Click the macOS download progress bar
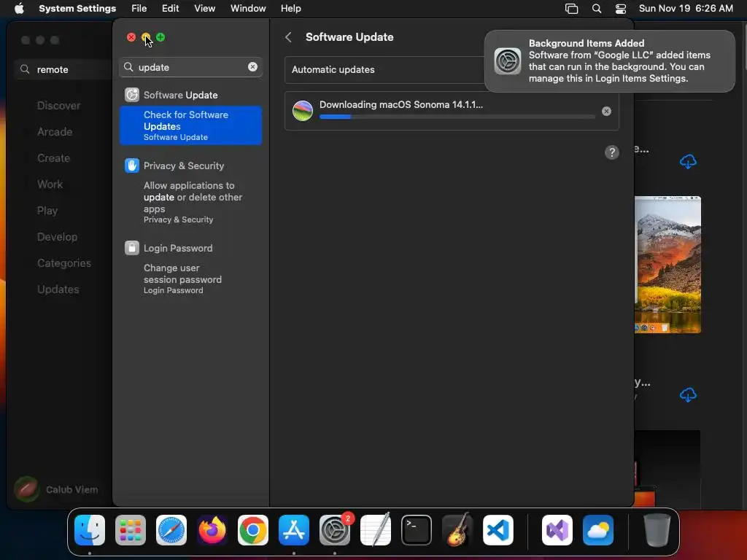The height and width of the screenshot is (560, 747). click(457, 117)
